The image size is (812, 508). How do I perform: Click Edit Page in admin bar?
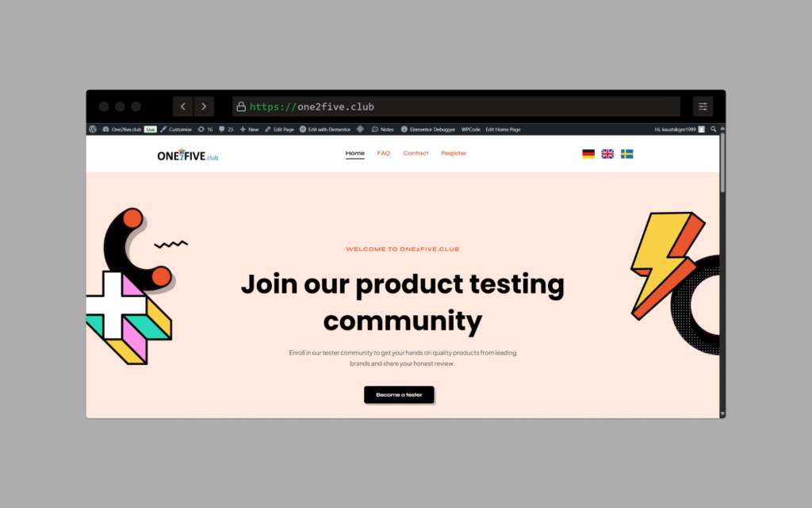[x=280, y=129]
